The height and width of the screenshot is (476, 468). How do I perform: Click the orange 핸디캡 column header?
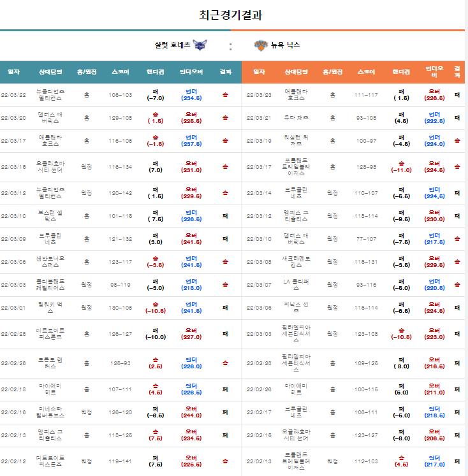click(401, 72)
